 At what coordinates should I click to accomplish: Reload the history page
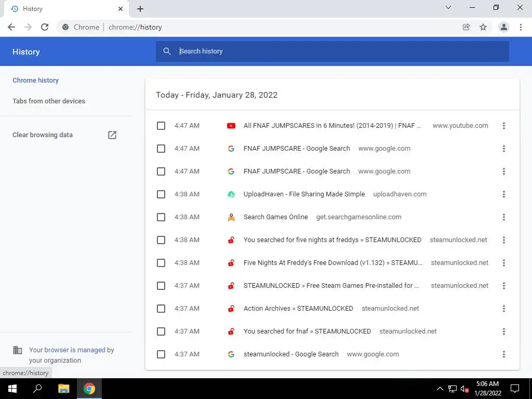(45, 27)
